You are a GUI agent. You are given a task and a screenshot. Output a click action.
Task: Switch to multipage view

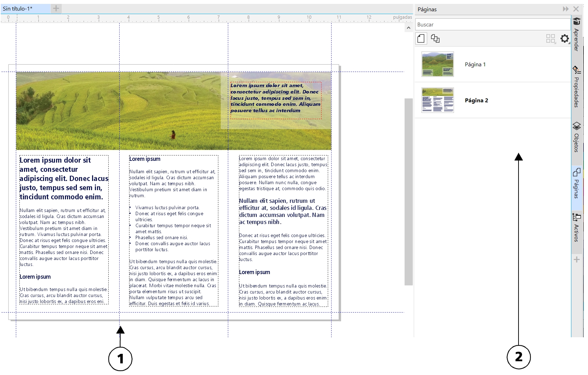click(435, 38)
